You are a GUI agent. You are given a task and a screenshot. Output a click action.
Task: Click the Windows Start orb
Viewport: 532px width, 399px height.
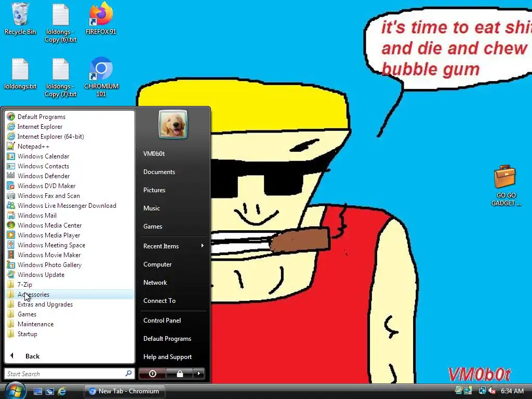(x=14, y=391)
